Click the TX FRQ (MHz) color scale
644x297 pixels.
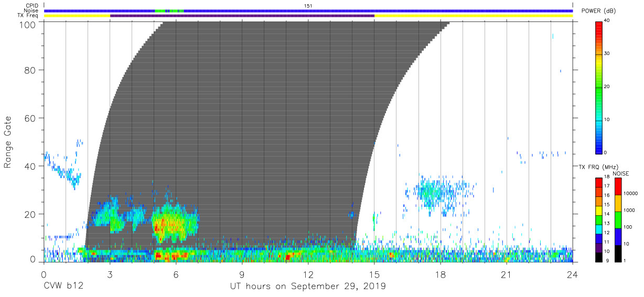click(598, 219)
